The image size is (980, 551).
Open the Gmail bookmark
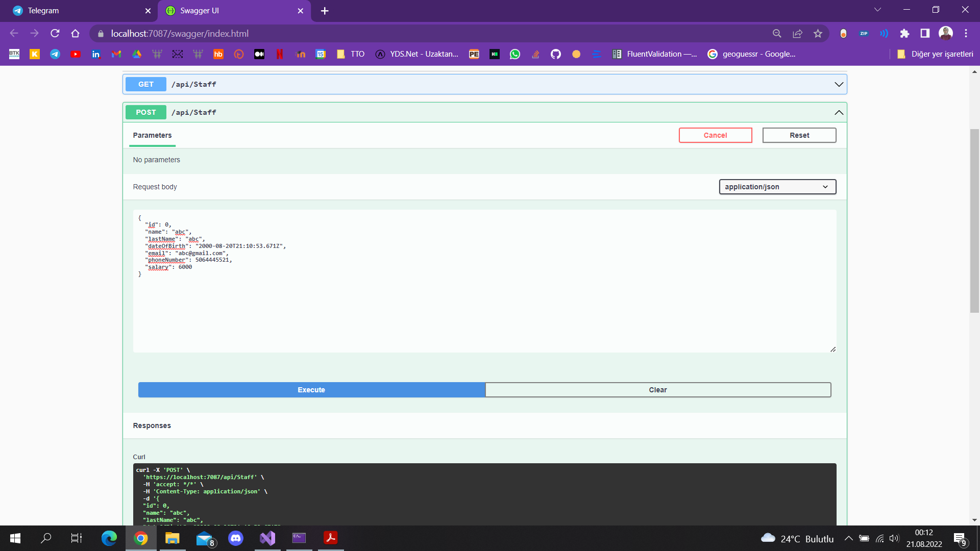point(116,54)
